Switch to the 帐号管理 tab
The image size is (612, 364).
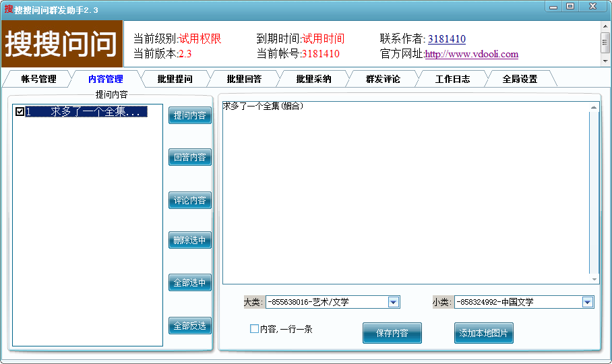38,79
